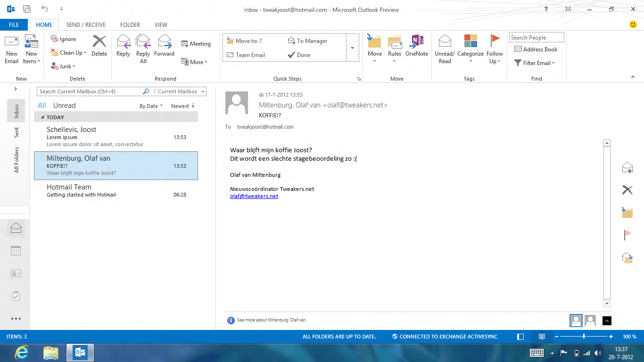Click the Undo arrow in title bar
Image resolution: width=644 pixels, height=362 pixels.
point(45,9)
